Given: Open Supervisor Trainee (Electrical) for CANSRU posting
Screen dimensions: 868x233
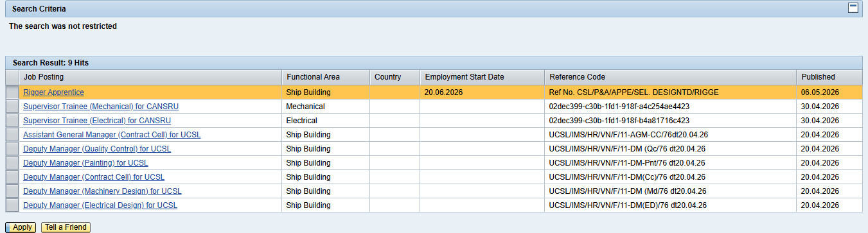Looking at the screenshot, I should click(x=97, y=121).
